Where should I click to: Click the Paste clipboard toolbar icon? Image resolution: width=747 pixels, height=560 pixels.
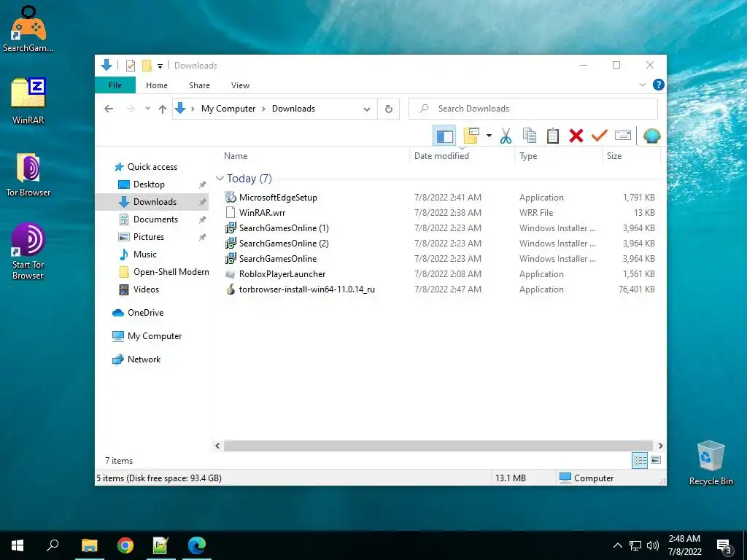point(553,136)
